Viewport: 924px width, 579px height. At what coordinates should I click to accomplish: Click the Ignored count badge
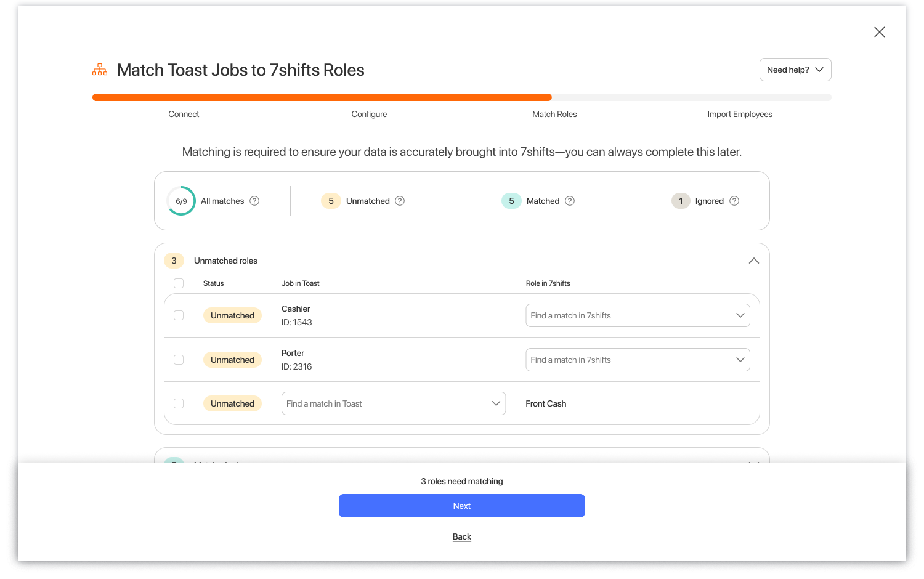[681, 201]
